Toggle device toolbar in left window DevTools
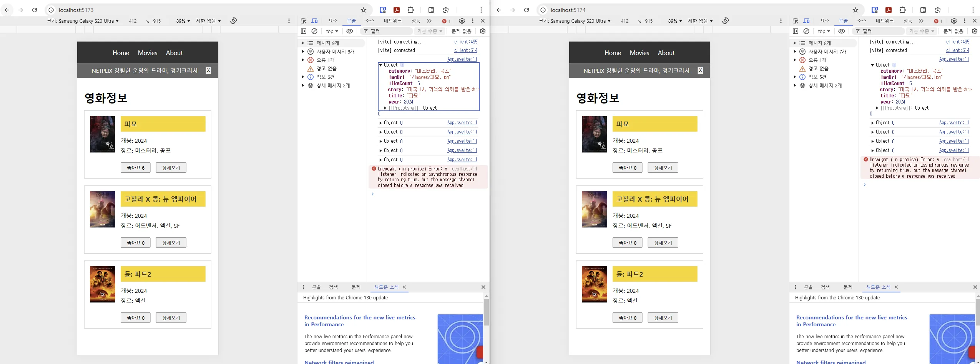 point(314,21)
